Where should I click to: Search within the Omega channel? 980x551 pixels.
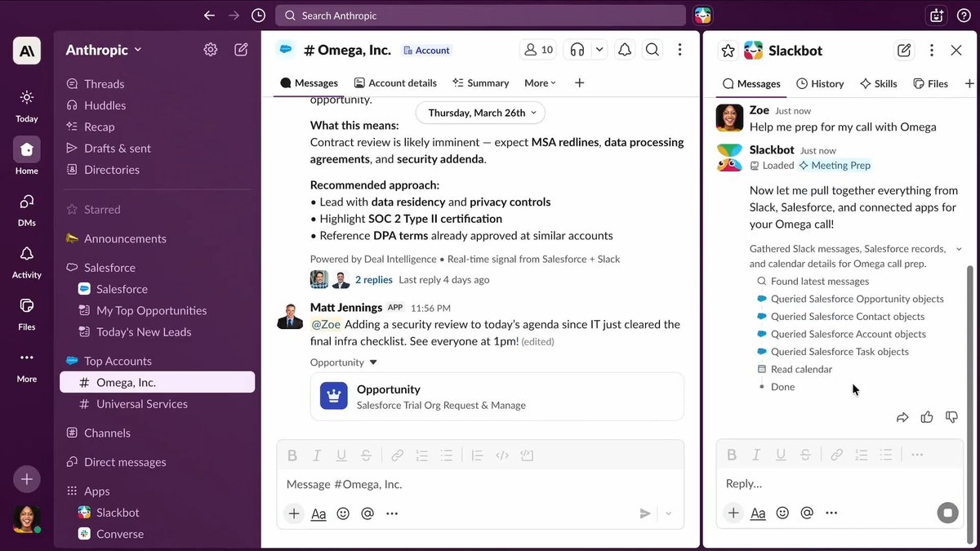point(652,50)
